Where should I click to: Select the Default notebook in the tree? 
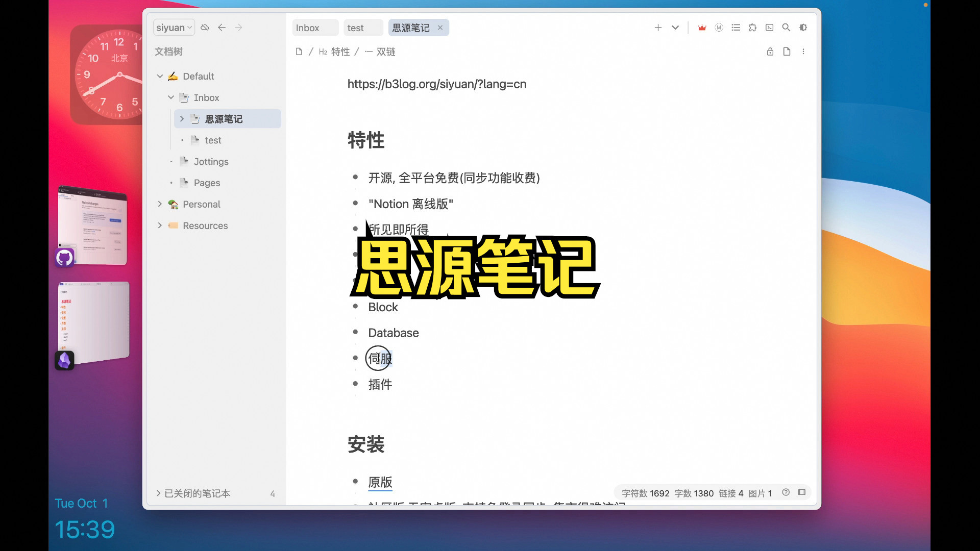199,76
